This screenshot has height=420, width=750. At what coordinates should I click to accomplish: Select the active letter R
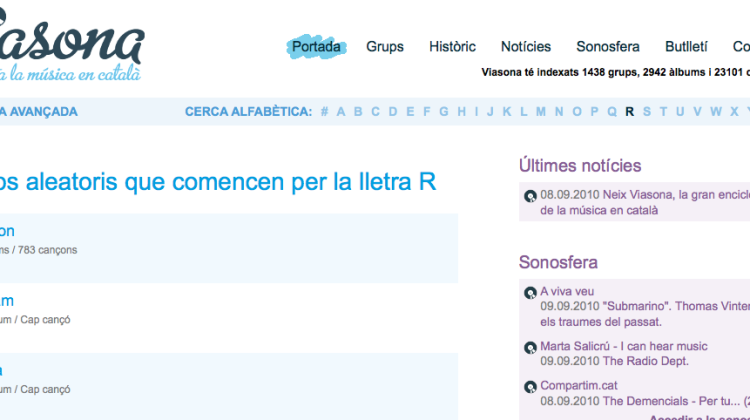tap(629, 111)
